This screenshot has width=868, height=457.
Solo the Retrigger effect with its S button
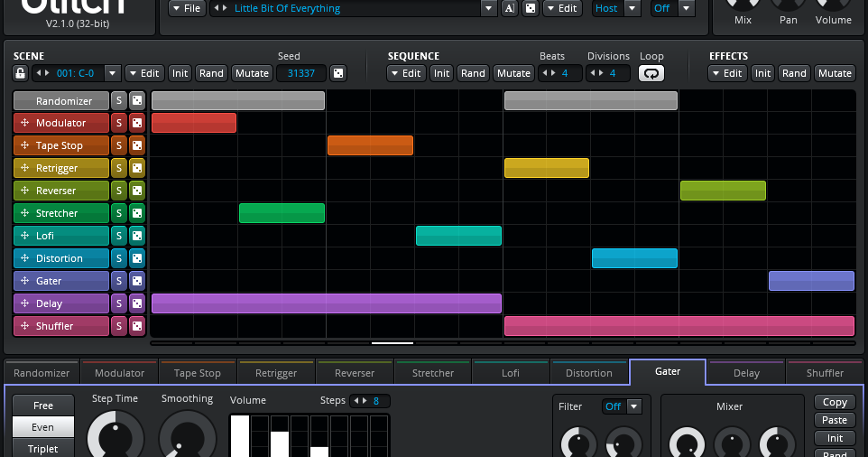(118, 168)
